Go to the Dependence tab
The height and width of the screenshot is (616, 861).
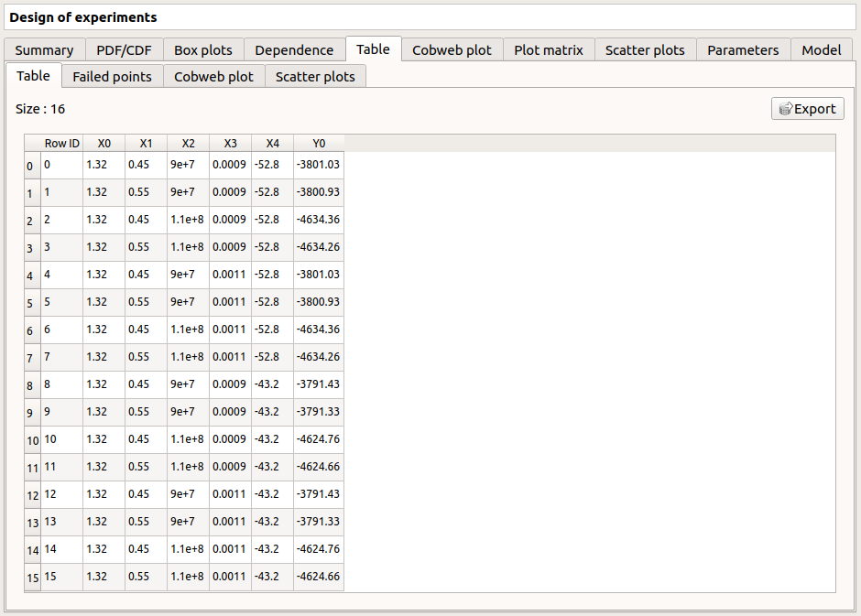[294, 50]
